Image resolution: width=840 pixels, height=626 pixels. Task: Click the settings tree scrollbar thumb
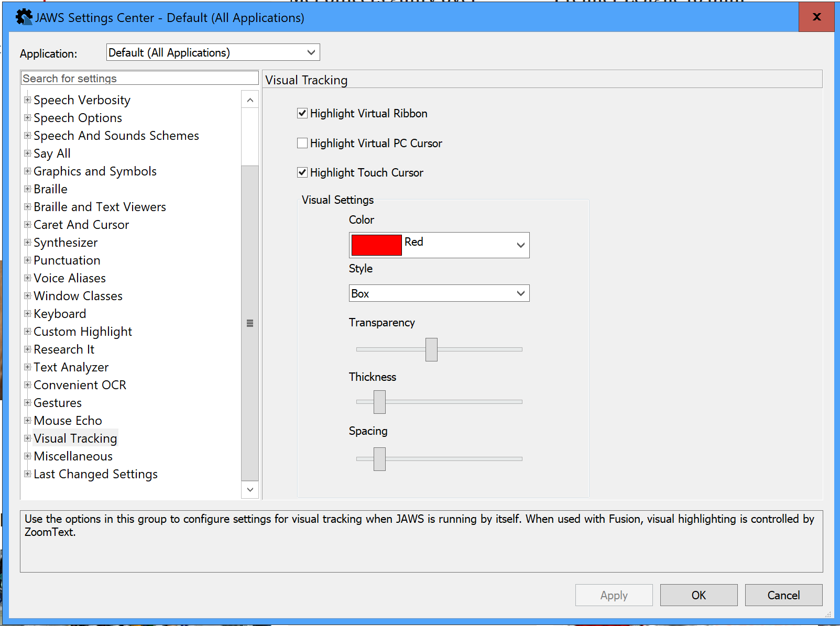pyautogui.click(x=250, y=323)
